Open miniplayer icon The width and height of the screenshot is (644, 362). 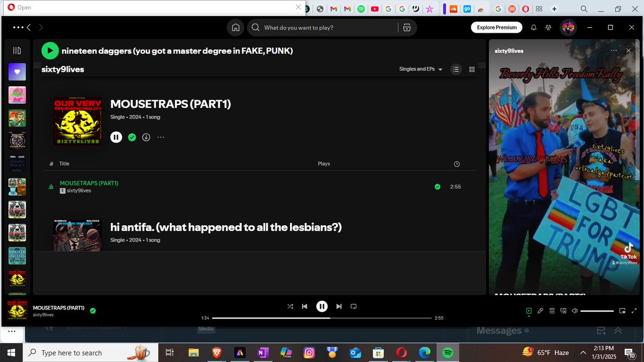[623, 311]
